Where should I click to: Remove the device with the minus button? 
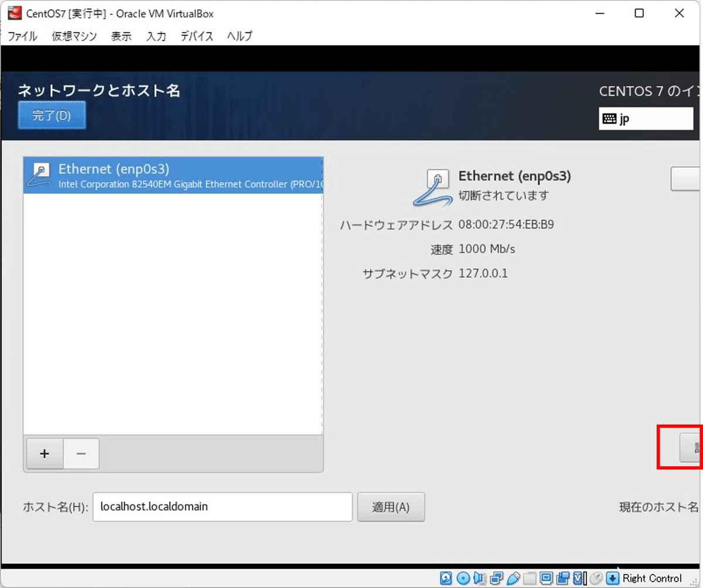coord(81,453)
